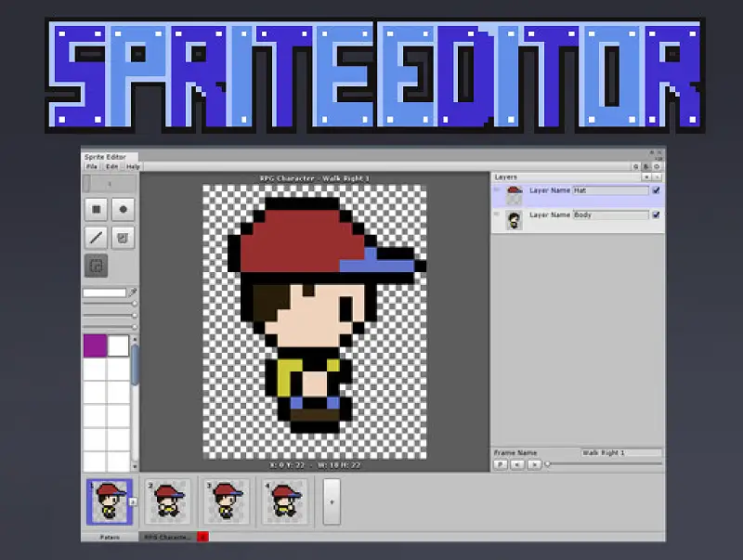Click the palette scroll up arrow
This screenshot has height=560, width=743.
click(135, 339)
